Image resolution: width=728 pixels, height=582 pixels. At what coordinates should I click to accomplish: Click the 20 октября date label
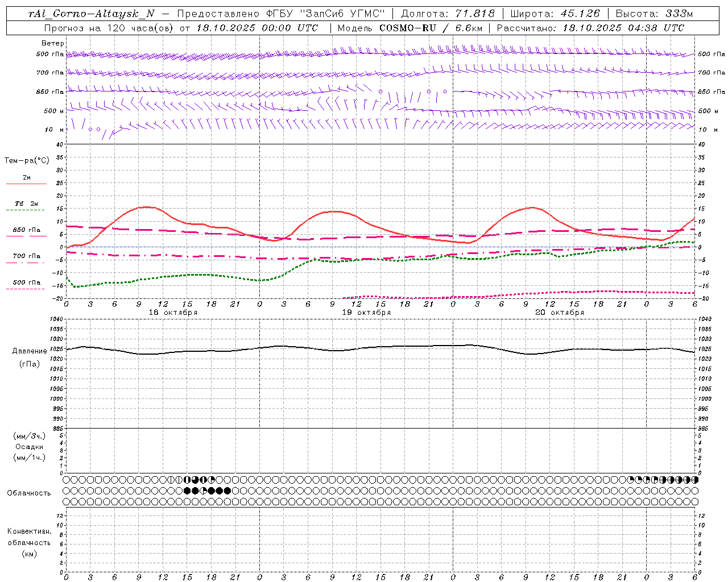click(x=560, y=313)
